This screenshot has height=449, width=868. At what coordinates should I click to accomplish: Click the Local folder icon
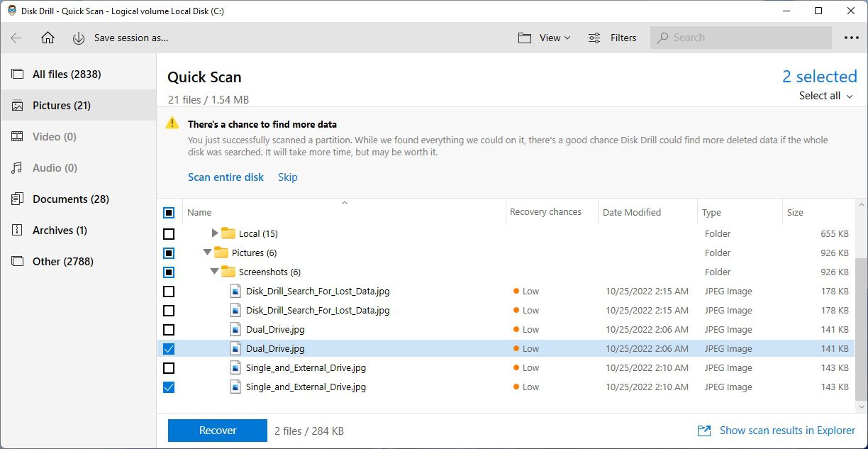tap(228, 233)
